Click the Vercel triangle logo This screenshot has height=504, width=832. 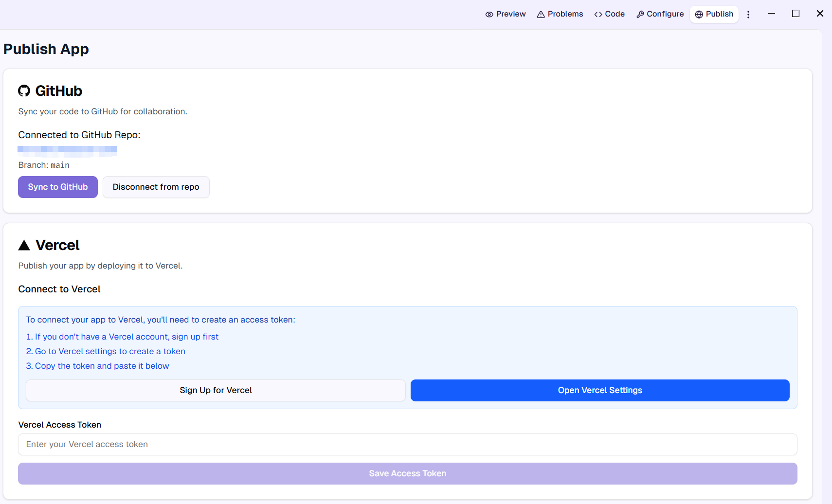click(x=24, y=245)
